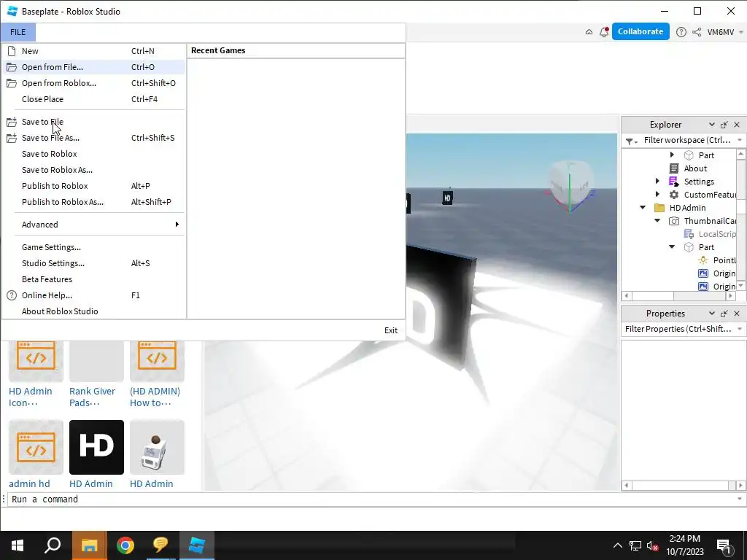The image size is (747, 560).
Task: Click the Collaborate button
Action: click(640, 31)
